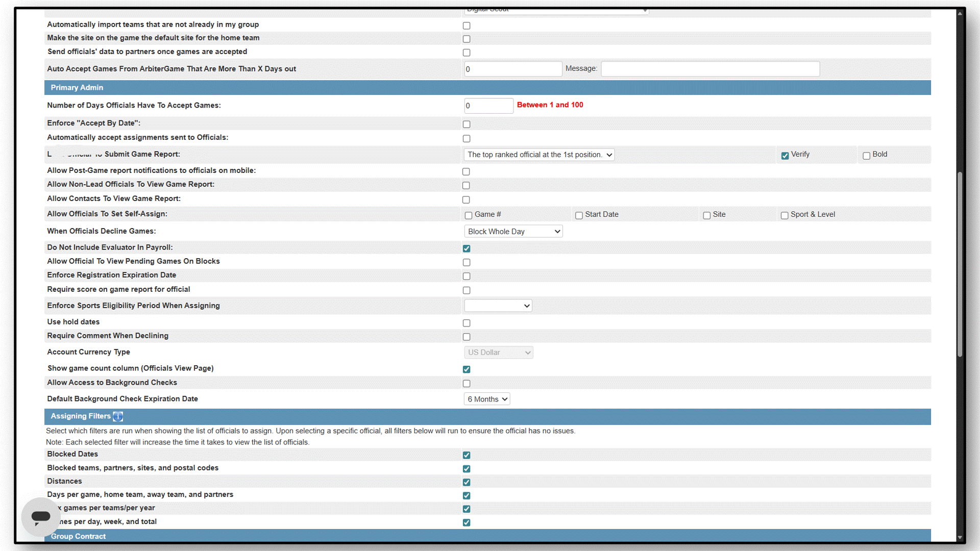Open the Block Whole Day dropdown
Screen dimensions: 980x551
click(513, 232)
